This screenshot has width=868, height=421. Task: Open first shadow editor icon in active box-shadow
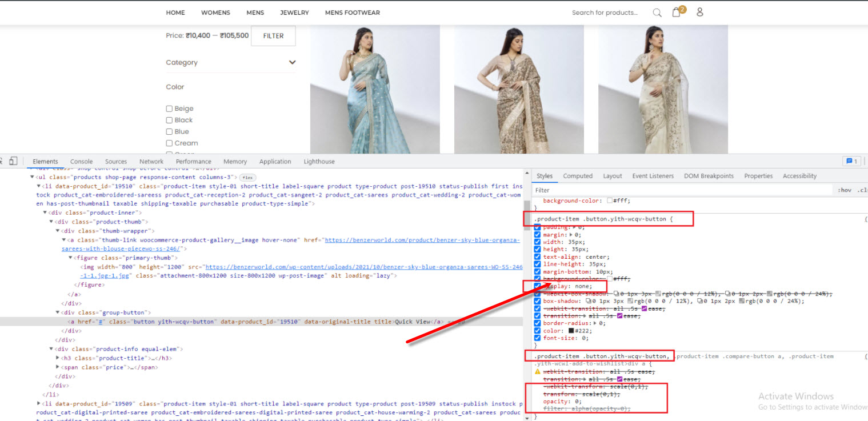589,301
